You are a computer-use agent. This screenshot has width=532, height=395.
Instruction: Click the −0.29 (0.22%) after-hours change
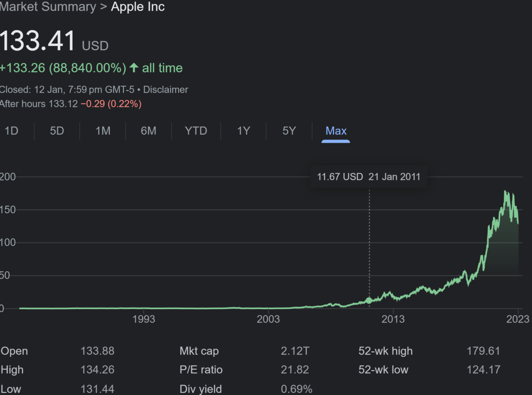pos(111,104)
